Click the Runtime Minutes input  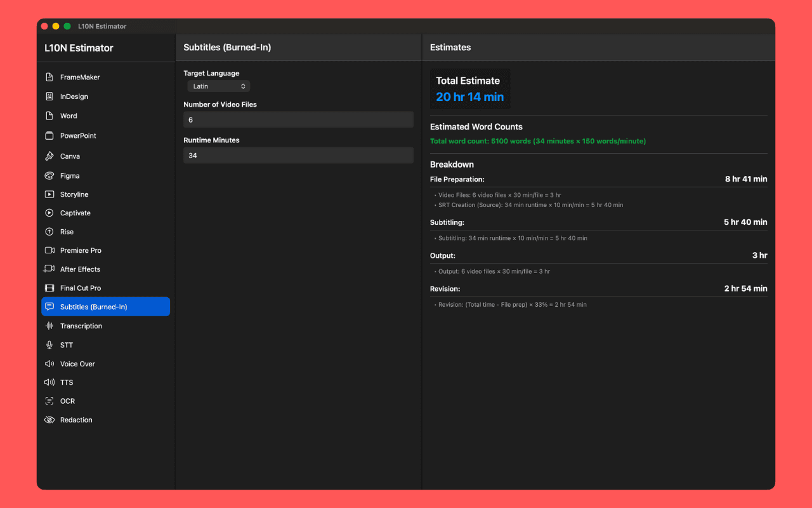[298, 155]
